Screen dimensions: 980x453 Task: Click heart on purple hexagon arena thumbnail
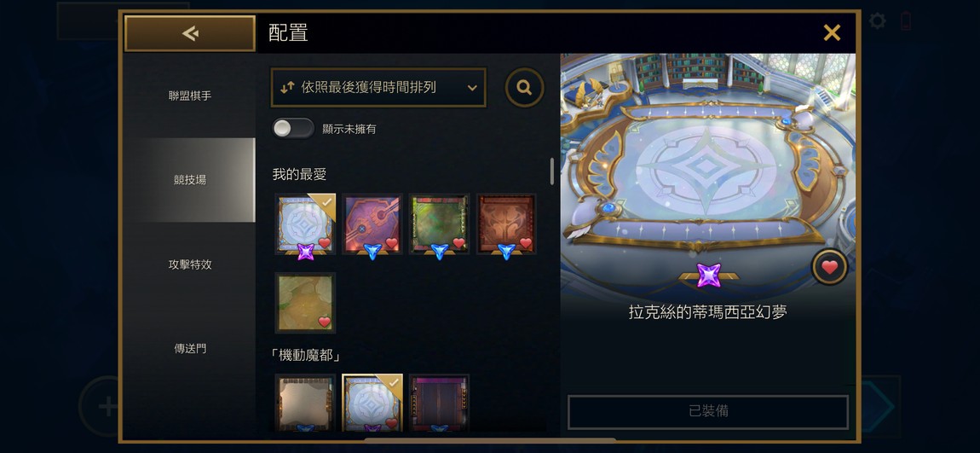(x=391, y=243)
